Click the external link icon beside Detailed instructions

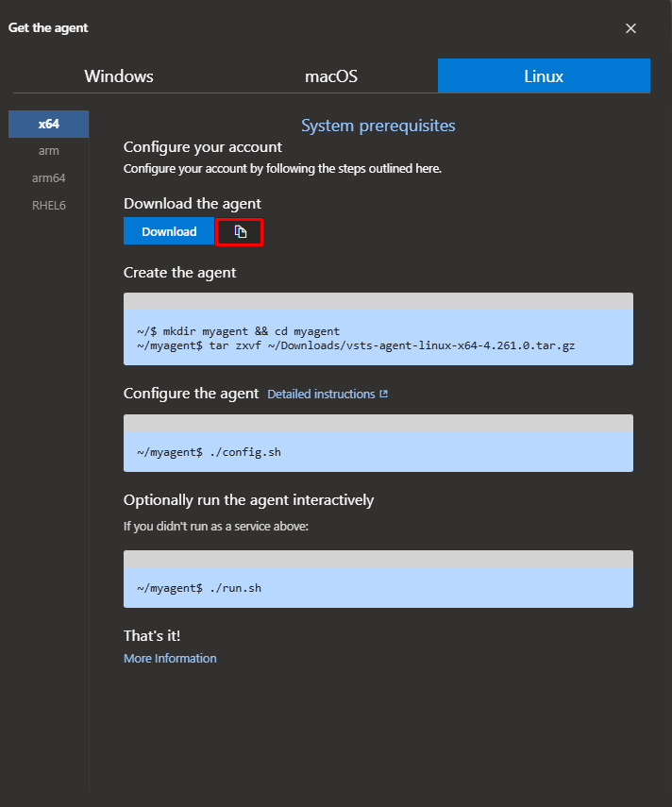click(383, 395)
